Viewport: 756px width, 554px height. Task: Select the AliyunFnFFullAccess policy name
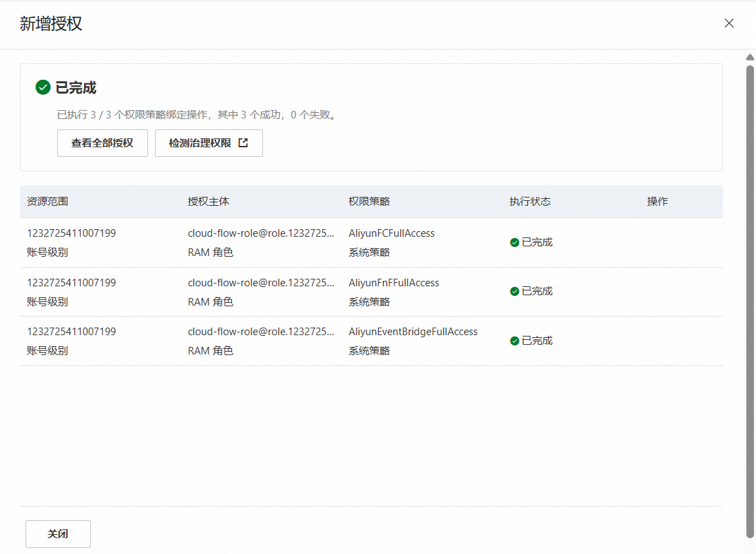[x=394, y=283]
